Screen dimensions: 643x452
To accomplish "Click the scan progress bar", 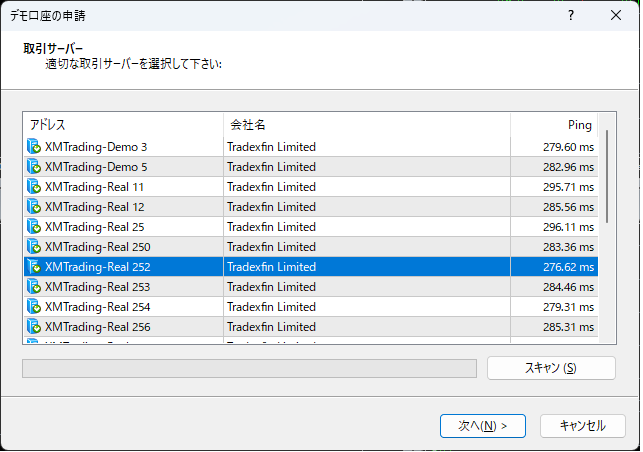I will point(249,368).
